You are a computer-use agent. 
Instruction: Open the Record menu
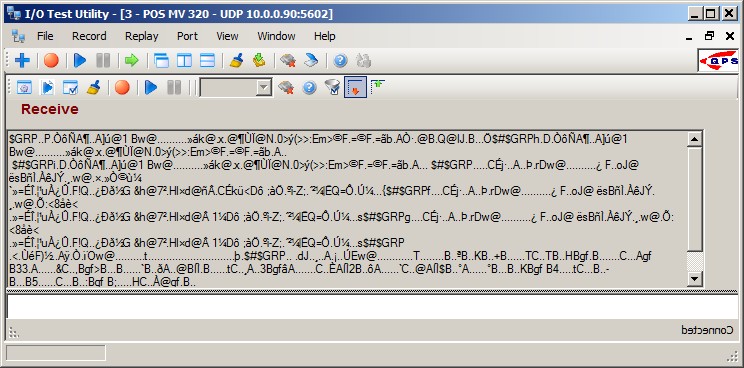point(89,36)
